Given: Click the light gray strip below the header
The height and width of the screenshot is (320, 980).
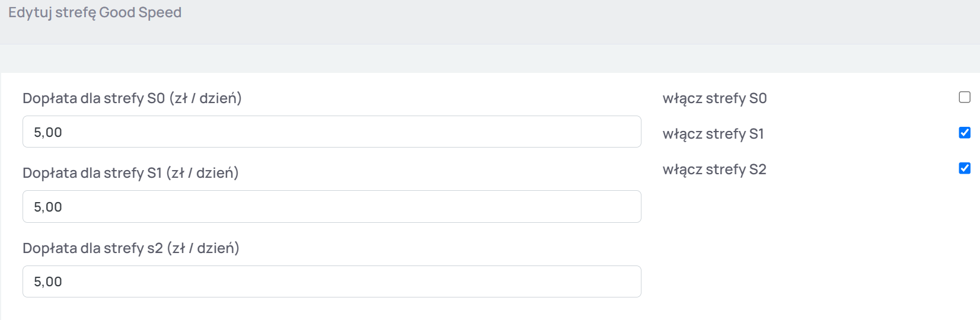Looking at the screenshot, I should [490, 59].
